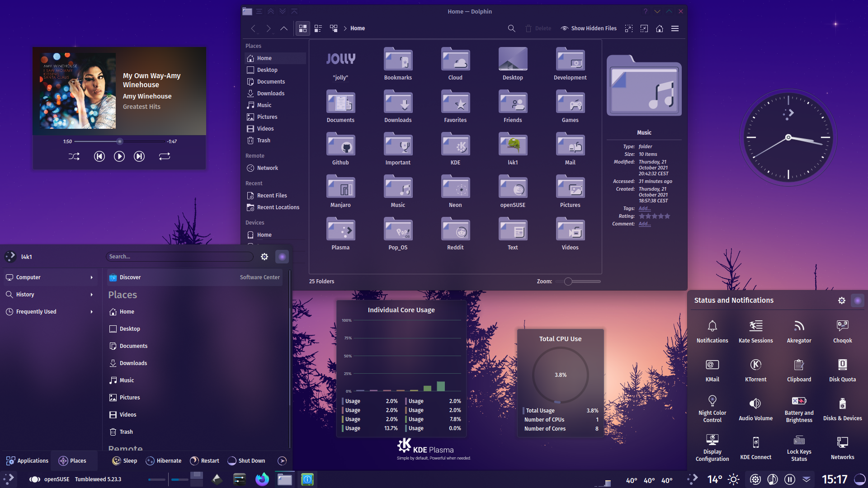The width and height of the screenshot is (868, 488).
Task: Skip to previous track in music player
Action: 99,156
